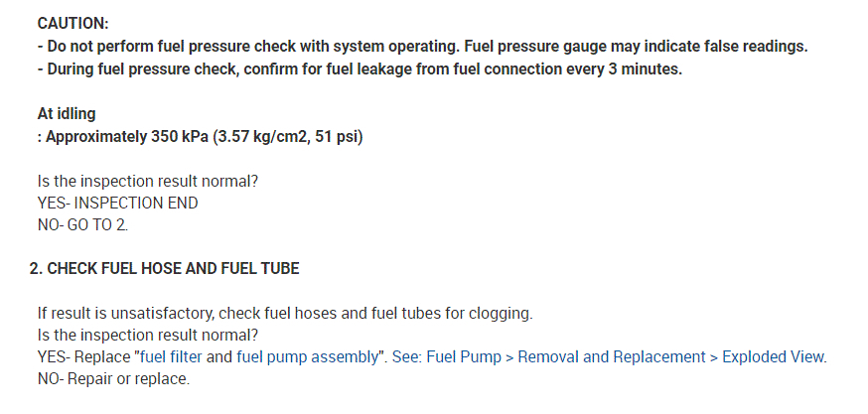This screenshot has height=414, width=868.
Task: Click the "NO- GO TO 2." line
Action: coord(82,224)
